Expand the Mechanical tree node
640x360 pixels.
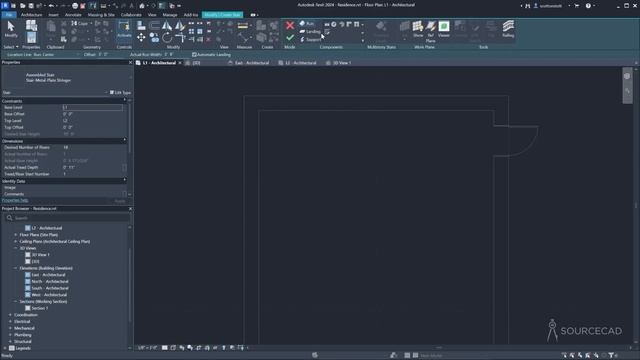(10, 328)
